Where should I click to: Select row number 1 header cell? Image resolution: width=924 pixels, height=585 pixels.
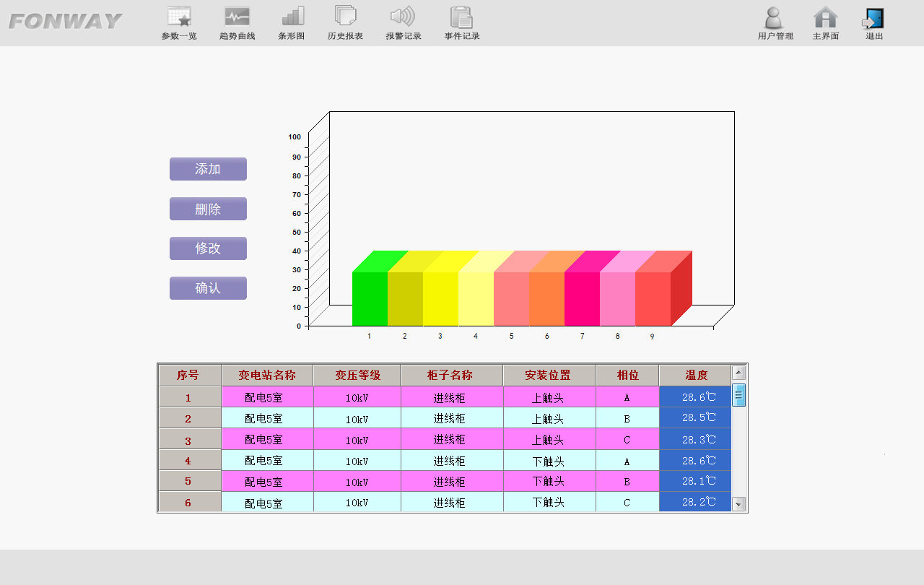pos(190,397)
